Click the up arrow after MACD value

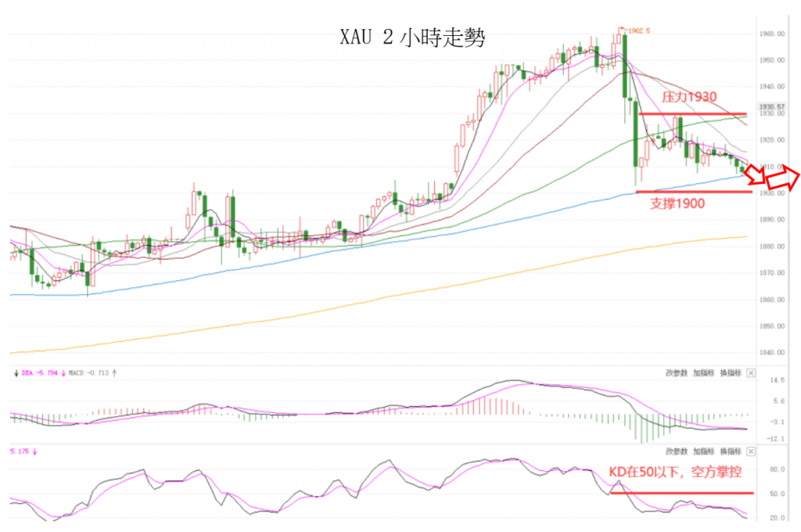tap(114, 373)
